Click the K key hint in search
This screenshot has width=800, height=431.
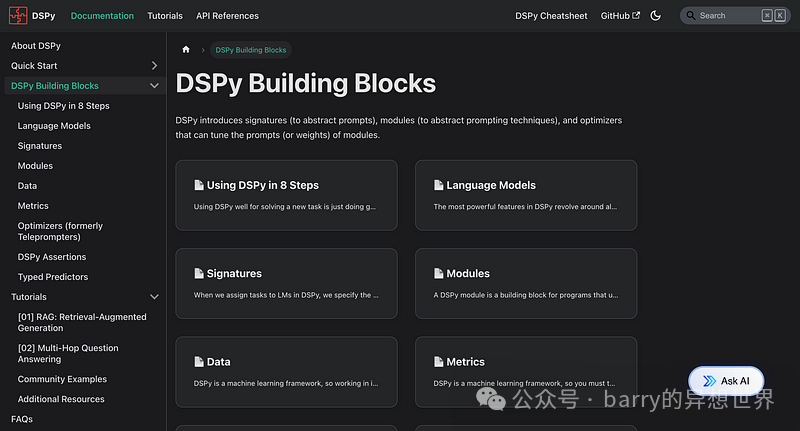(x=780, y=16)
